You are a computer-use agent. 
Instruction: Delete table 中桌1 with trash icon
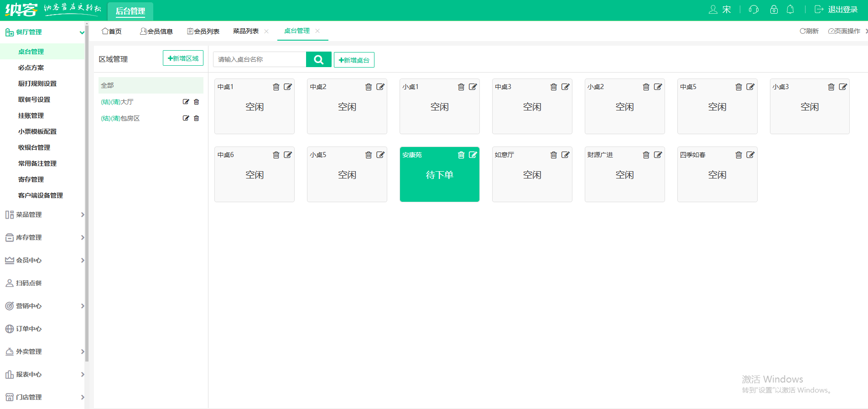click(276, 87)
